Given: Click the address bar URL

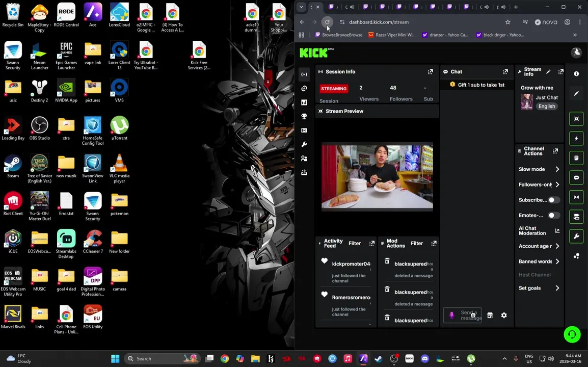Looking at the screenshot, I should coord(379,22).
